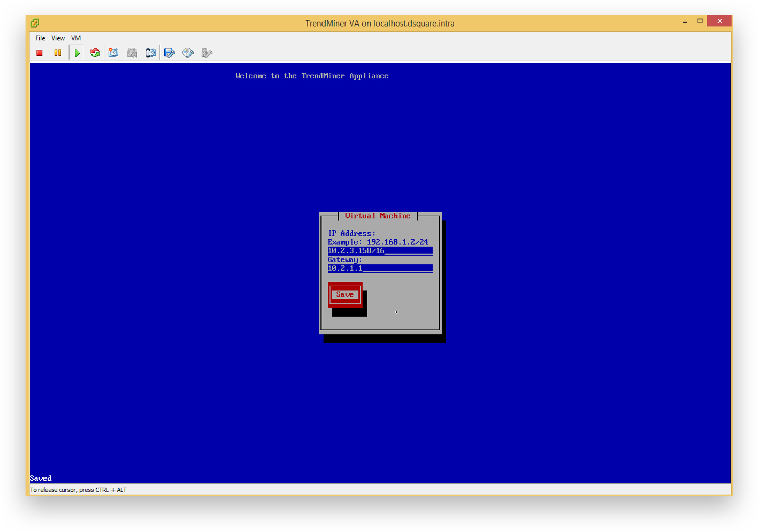The height and width of the screenshot is (532, 759).
Task: Open the View menu
Action: coord(58,38)
